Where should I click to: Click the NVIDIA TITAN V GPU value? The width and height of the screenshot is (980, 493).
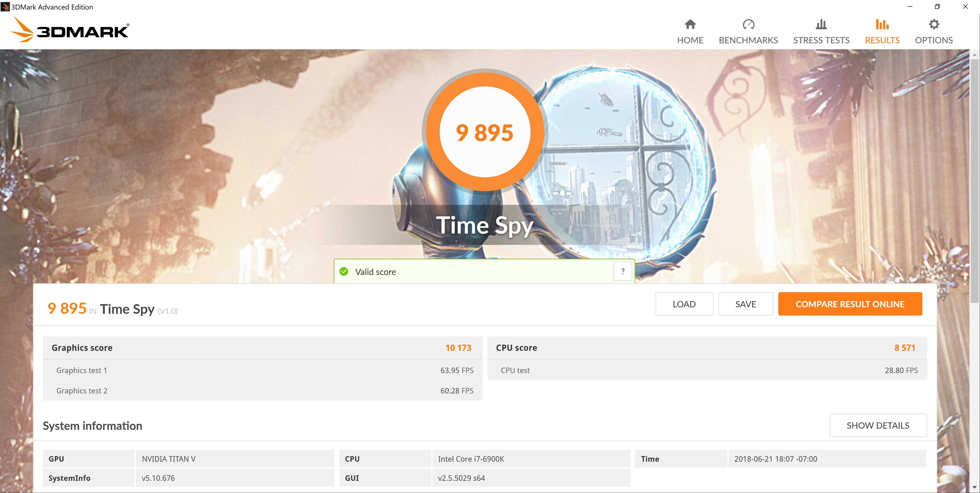[x=168, y=459]
